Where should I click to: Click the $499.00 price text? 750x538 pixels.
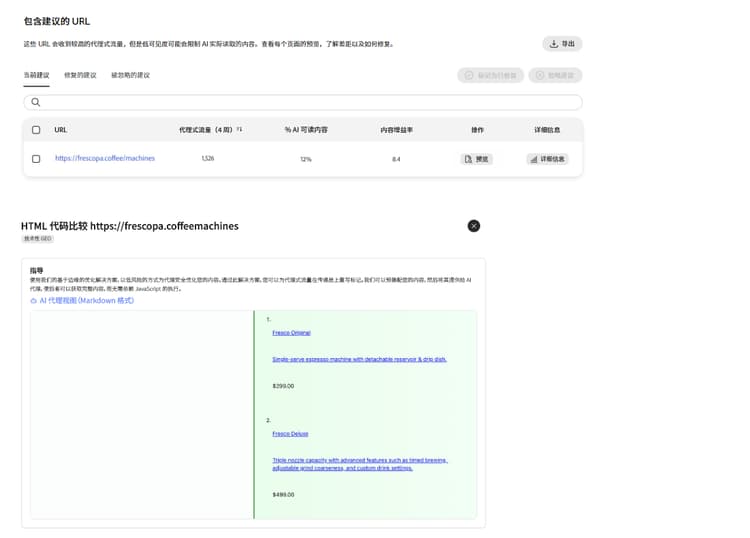point(283,494)
